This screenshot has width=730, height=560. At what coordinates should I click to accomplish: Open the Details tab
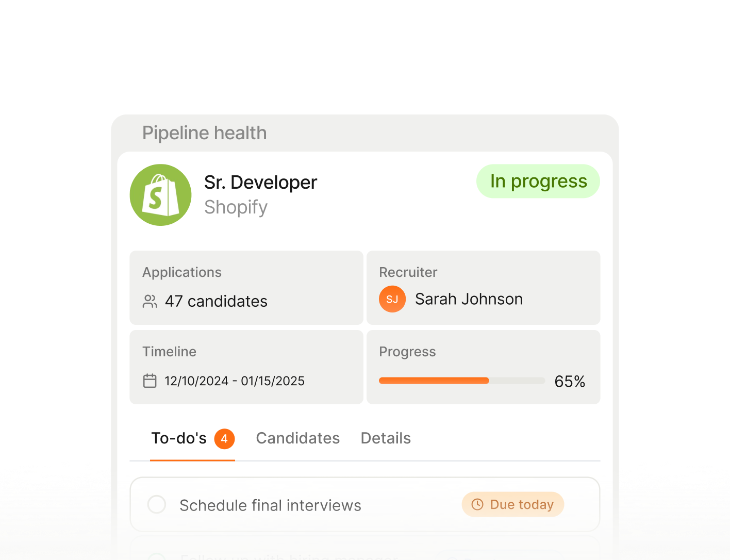pos(386,438)
